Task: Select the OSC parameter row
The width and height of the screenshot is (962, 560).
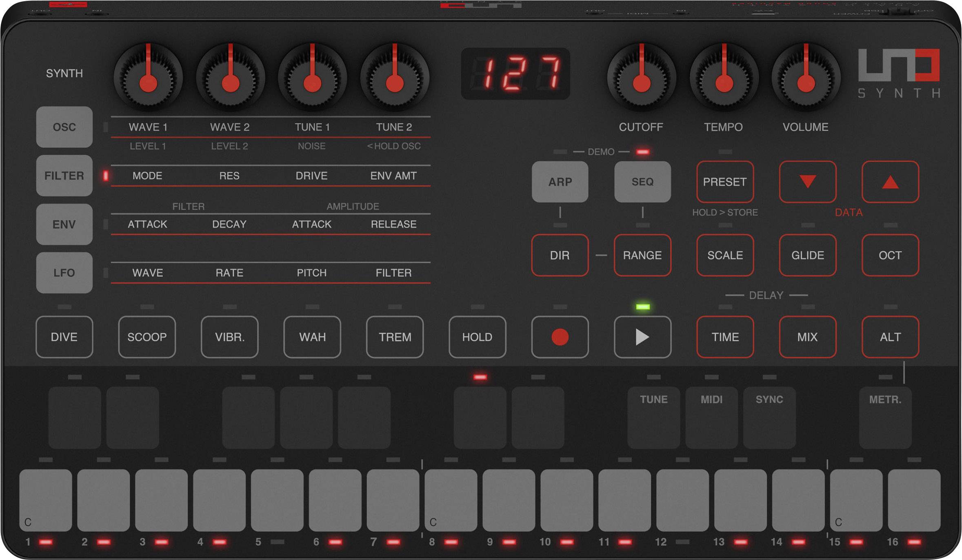Action: click(64, 127)
